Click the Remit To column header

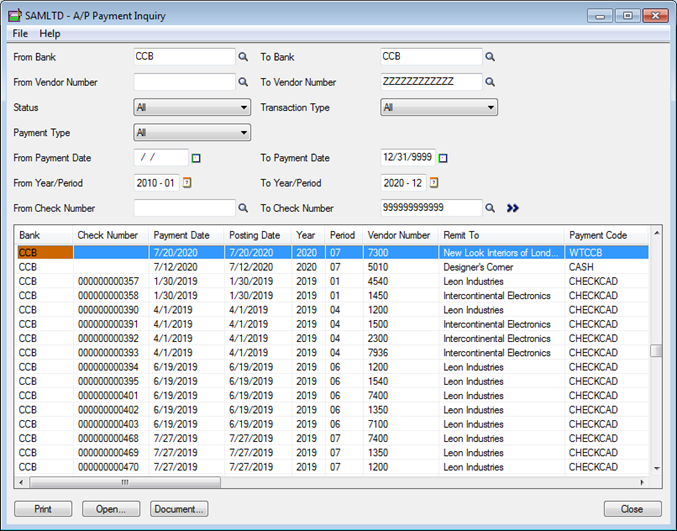click(x=501, y=235)
